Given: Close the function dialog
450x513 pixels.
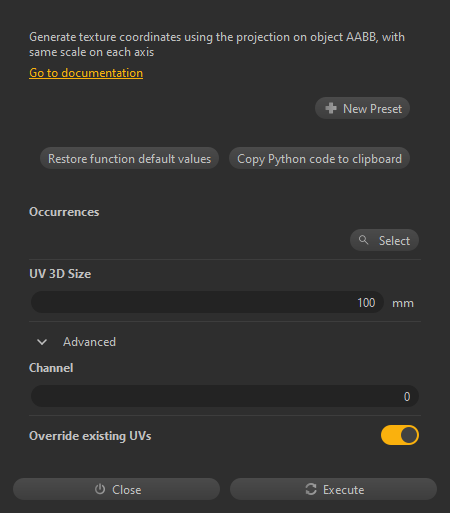Looking at the screenshot, I should [x=116, y=489].
